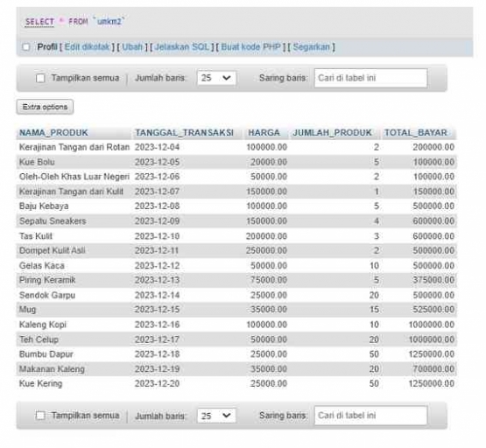Select cell 'Piring Keramik'

tap(47, 280)
